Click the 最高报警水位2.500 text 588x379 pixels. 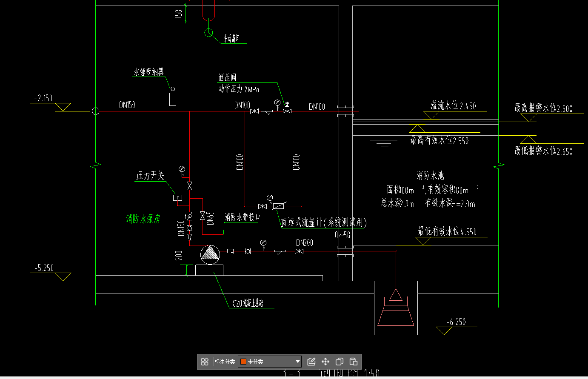(x=543, y=108)
